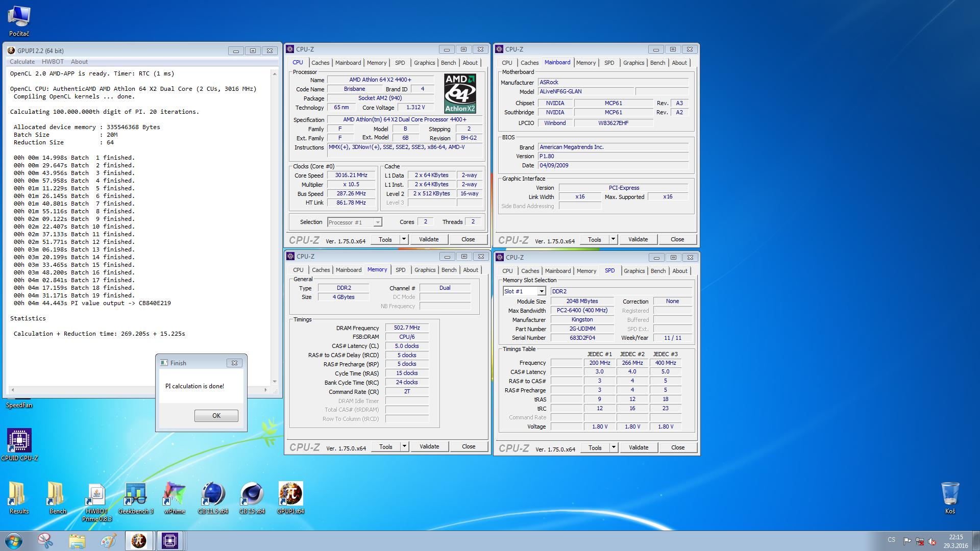Open the Windows Start menu
Viewport: 980px width, 551px height.
pyautogui.click(x=14, y=541)
